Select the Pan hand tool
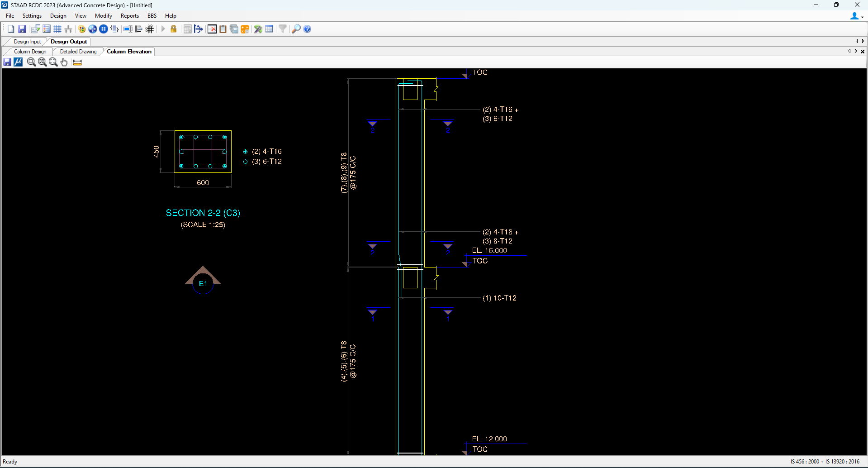This screenshot has width=868, height=468. click(x=64, y=62)
